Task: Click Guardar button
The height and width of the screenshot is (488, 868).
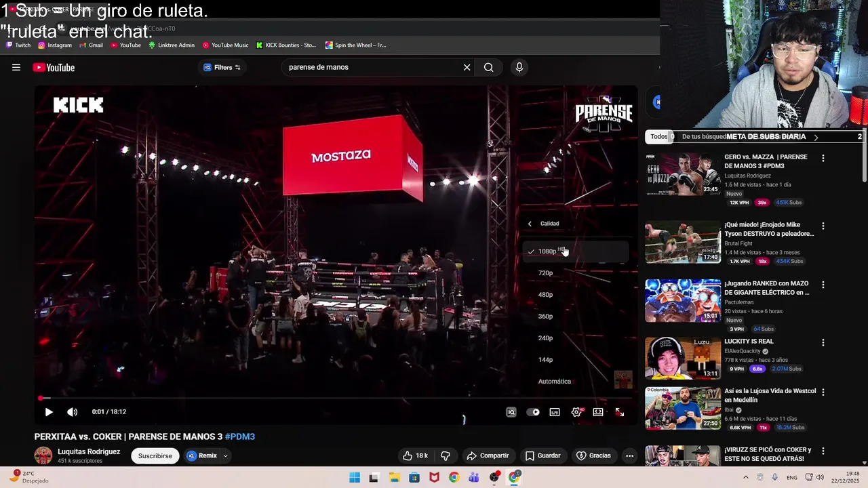Action: pos(543,455)
